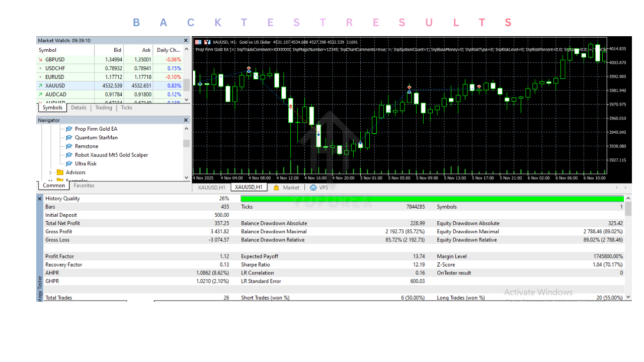Image resolution: width=644 pixels, height=362 pixels.
Task: Open the Ticks view
Action: point(126,108)
